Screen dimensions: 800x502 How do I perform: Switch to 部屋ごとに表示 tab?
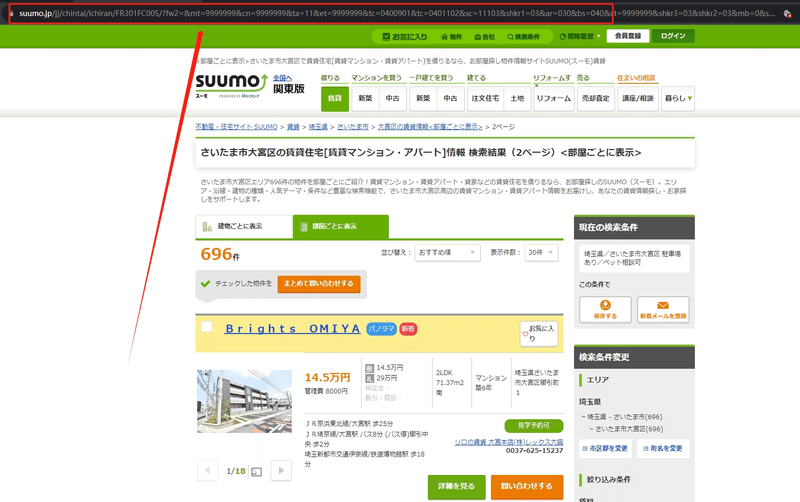tap(341, 227)
